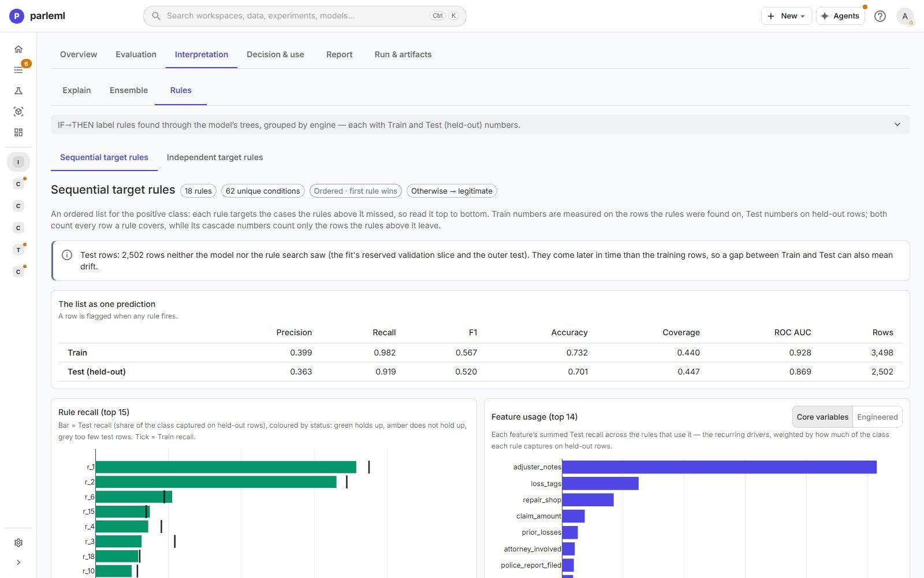Switch to the Ensemble sub-tab
This screenshot has width=924, height=578.
[x=129, y=90]
